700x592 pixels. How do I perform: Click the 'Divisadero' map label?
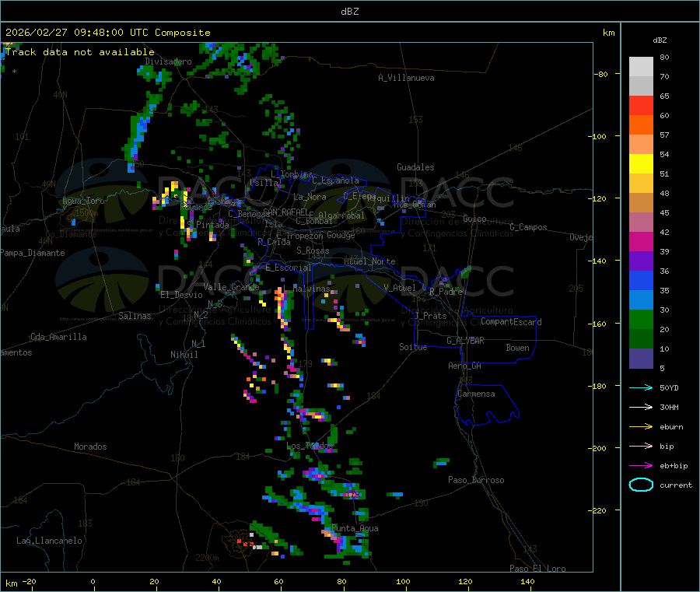168,61
